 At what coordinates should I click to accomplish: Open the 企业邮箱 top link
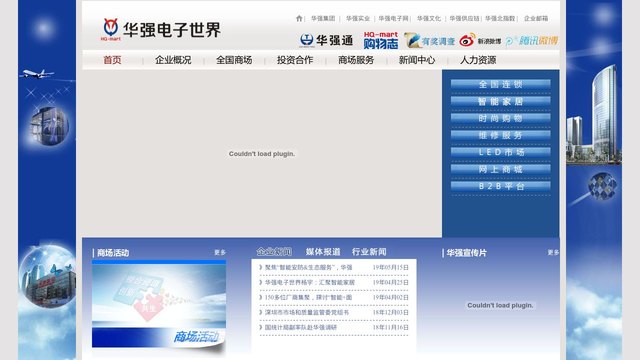point(536,18)
